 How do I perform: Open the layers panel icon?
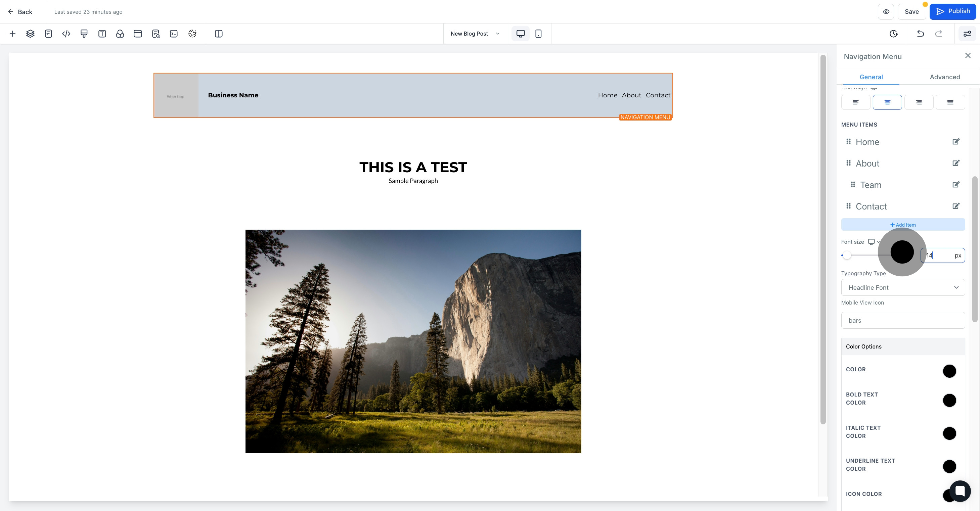(31, 34)
